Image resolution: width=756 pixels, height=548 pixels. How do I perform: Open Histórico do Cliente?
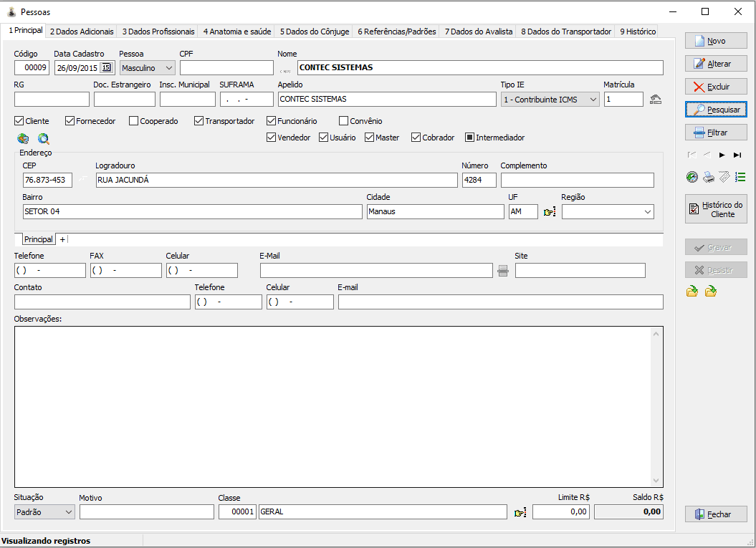716,209
